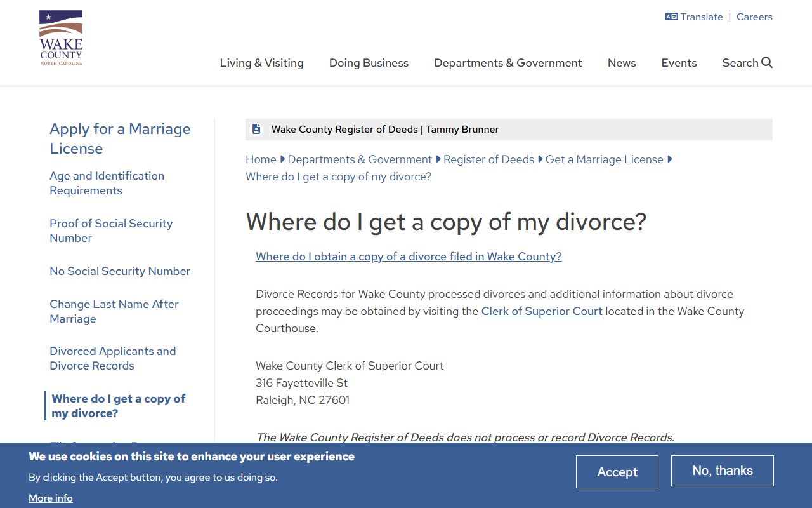The image size is (812, 508).
Task: Open Change Last Name After Marriage in the sidebar
Action: click(114, 311)
